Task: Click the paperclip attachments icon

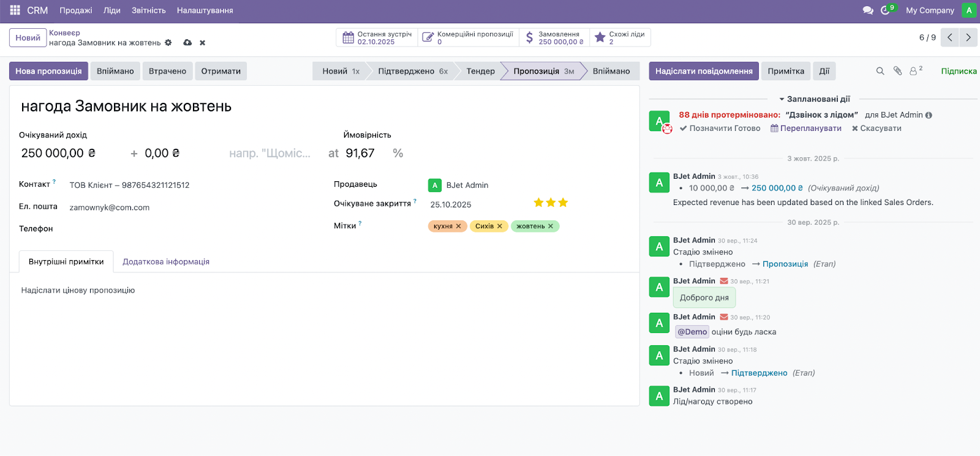Action: 897,71
